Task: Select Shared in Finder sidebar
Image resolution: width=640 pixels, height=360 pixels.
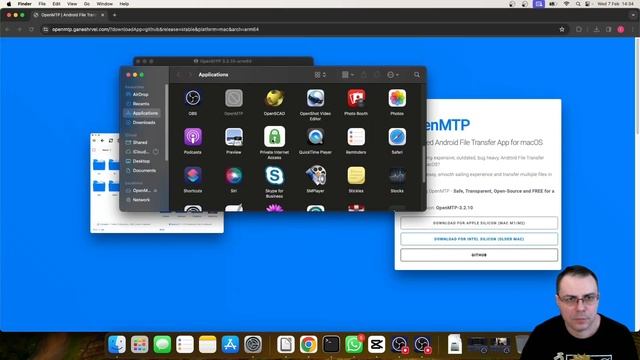Action: (x=141, y=142)
